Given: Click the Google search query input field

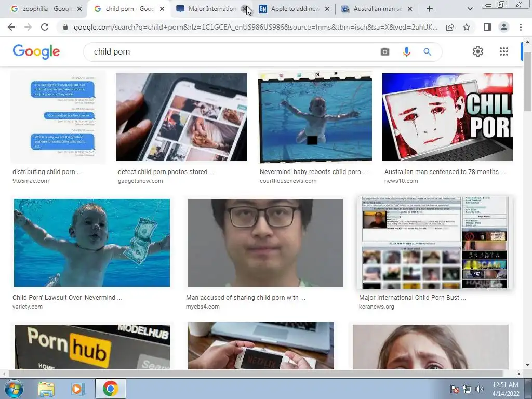Looking at the screenshot, I should (x=234, y=52).
